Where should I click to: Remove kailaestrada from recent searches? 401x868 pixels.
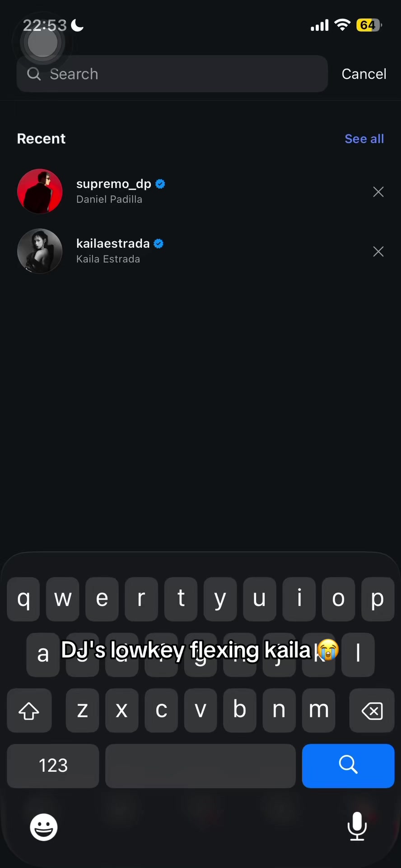tap(378, 251)
